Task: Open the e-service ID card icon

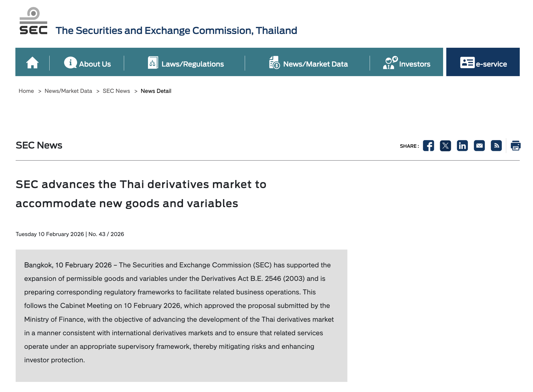Action: [467, 63]
